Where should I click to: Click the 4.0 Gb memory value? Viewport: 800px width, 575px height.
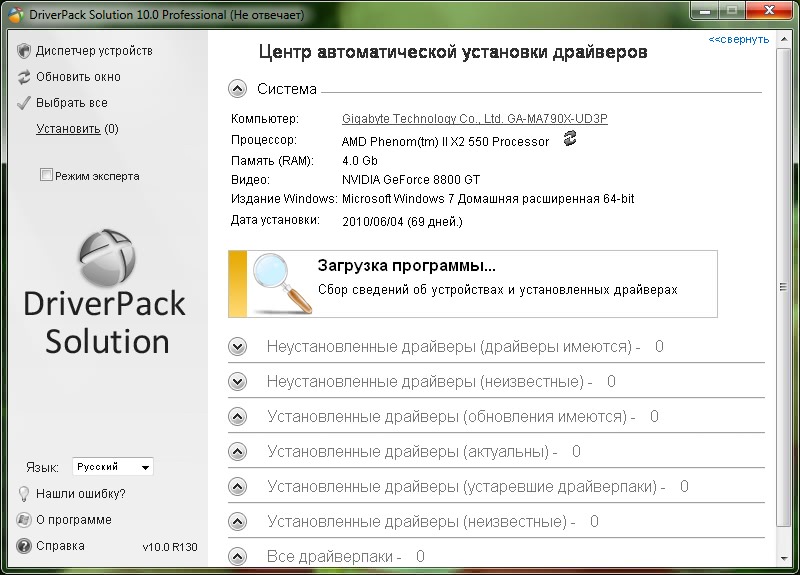coord(360,161)
